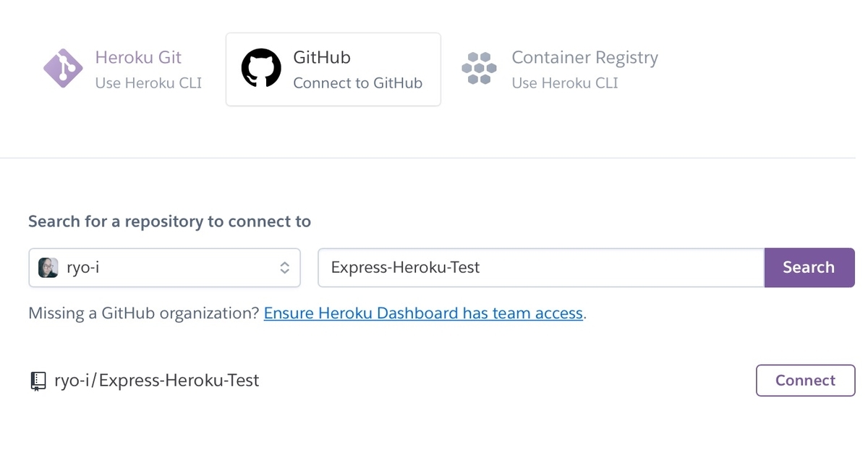
Task: Connect the ryo-i/Express-Heroku-Test repository
Action: pos(806,381)
